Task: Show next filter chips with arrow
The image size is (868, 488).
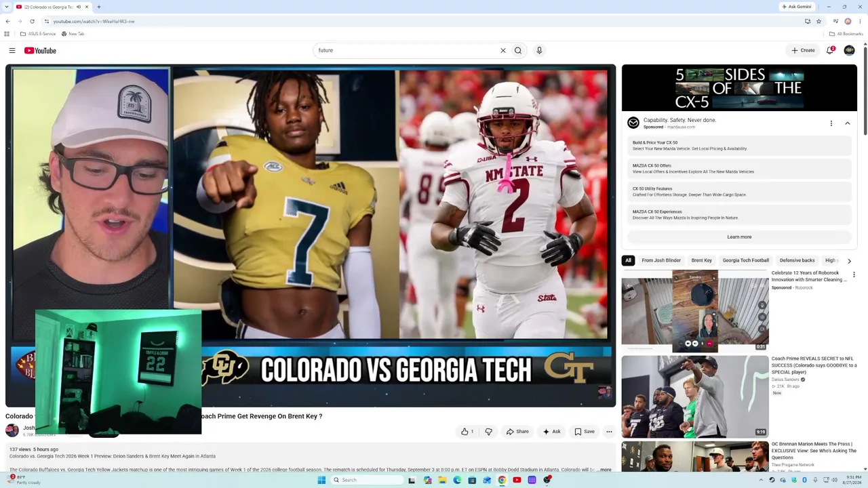Action: [x=849, y=261]
